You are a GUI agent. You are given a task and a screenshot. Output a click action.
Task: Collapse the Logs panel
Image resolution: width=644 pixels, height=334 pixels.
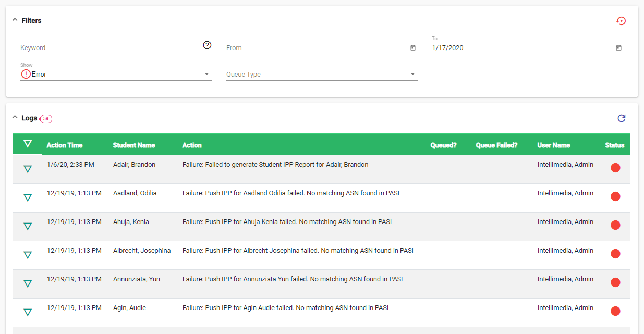15,118
